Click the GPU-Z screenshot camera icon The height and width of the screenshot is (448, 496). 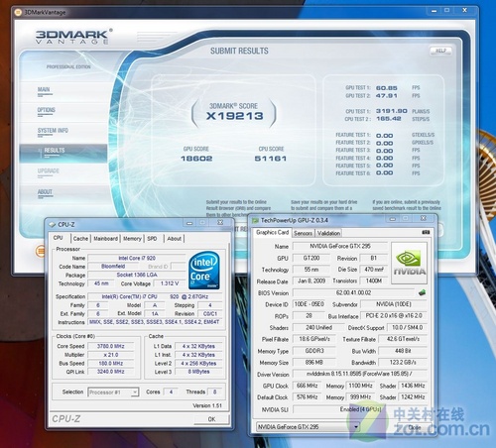(426, 232)
